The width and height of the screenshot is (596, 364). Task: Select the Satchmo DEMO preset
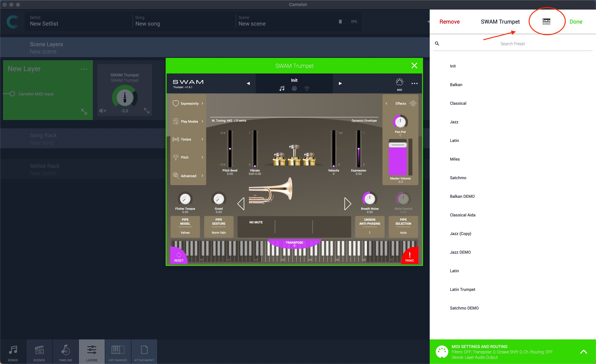[464, 308]
